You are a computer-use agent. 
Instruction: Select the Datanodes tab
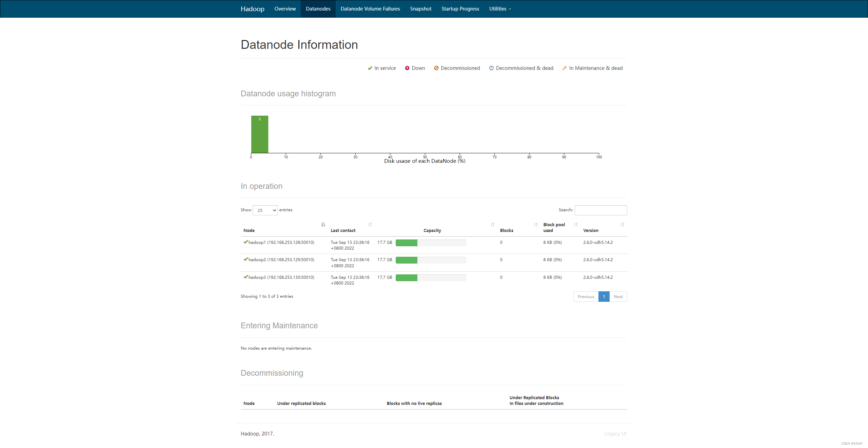pos(318,9)
